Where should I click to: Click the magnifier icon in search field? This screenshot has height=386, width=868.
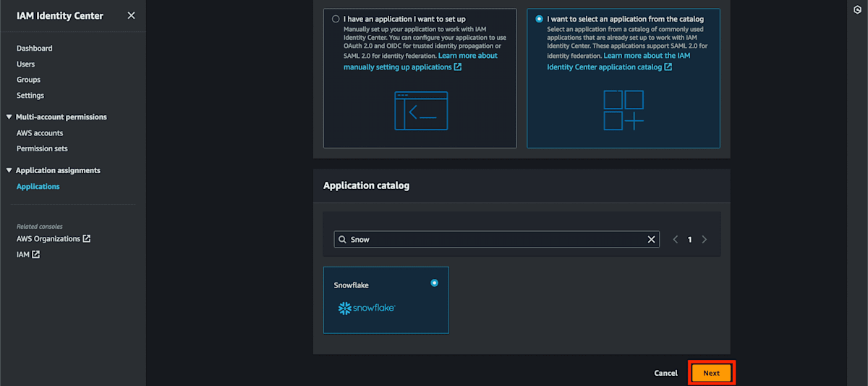pyautogui.click(x=342, y=240)
